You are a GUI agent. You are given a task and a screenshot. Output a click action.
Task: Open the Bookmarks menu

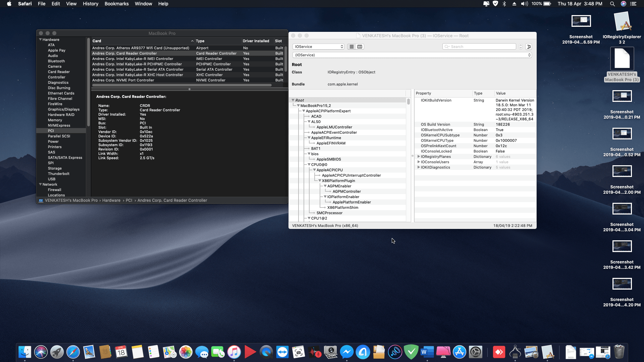pos(116,4)
